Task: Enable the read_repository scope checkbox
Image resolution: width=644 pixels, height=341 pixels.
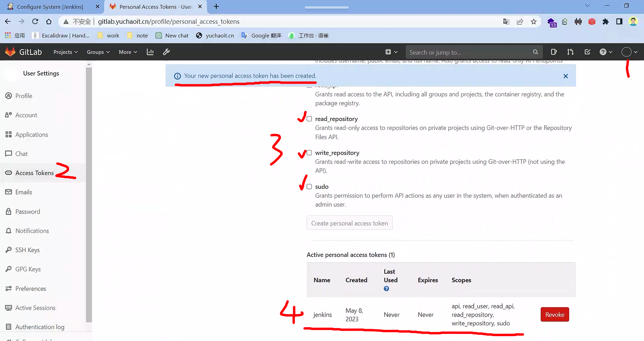Action: (309, 119)
